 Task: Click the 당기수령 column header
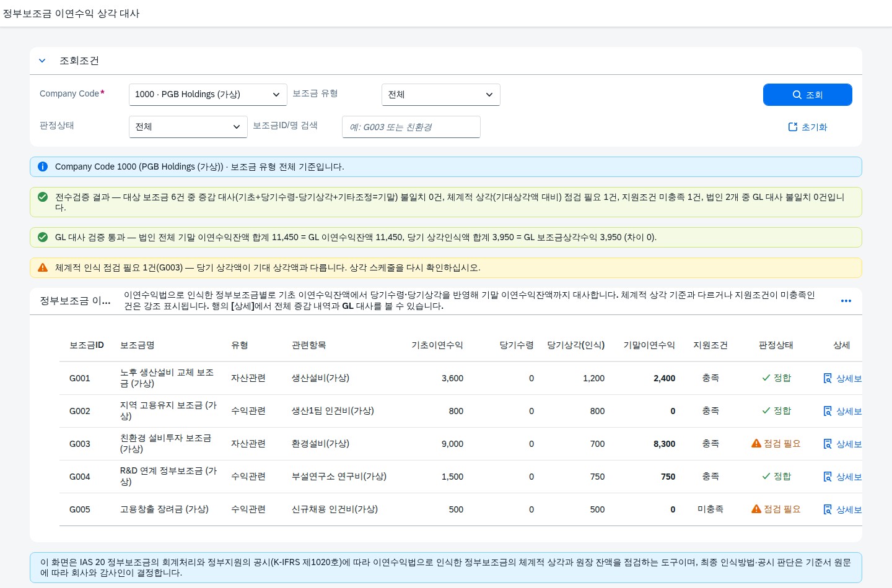click(x=517, y=345)
